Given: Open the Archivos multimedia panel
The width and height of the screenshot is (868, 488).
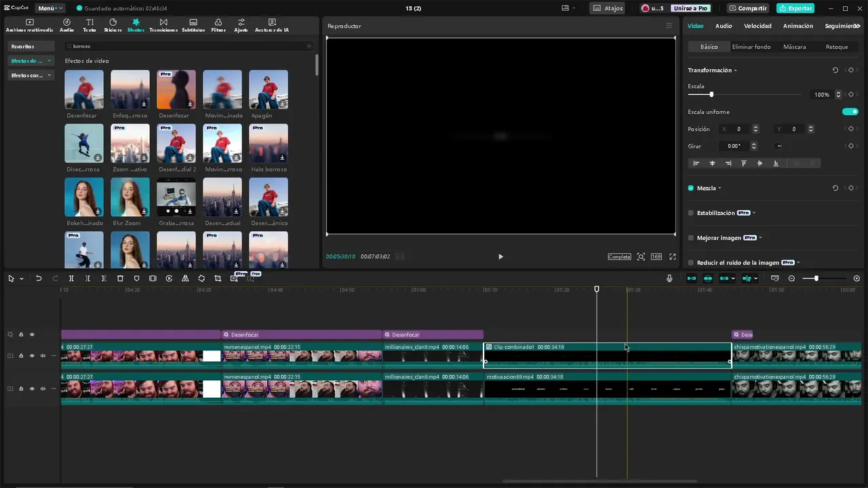Looking at the screenshot, I should (29, 26).
